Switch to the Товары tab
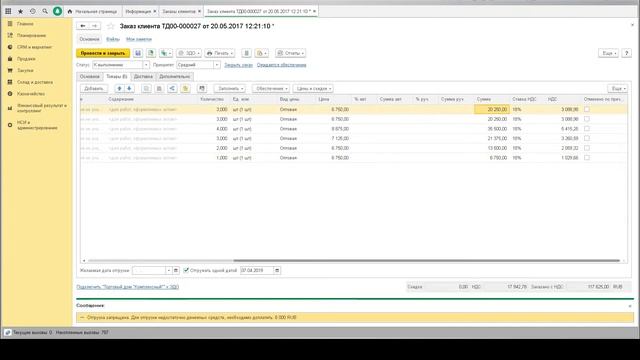 pos(116,77)
